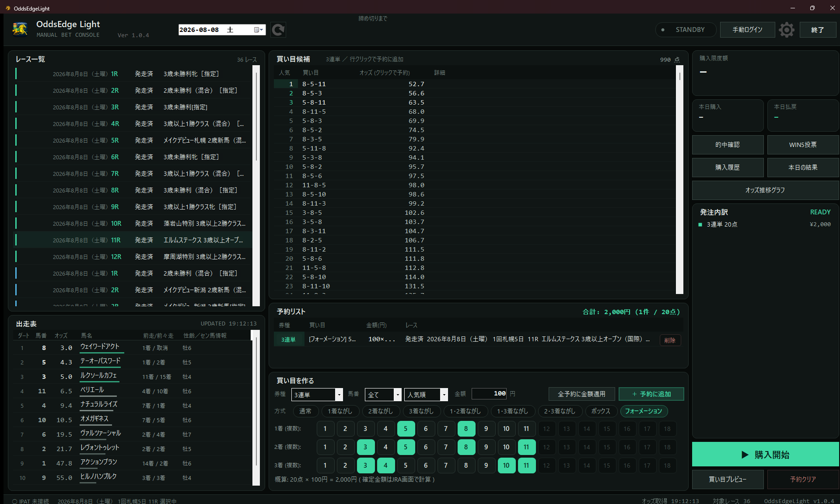
Task: Select the 通常 method tab
Action: (x=305, y=411)
